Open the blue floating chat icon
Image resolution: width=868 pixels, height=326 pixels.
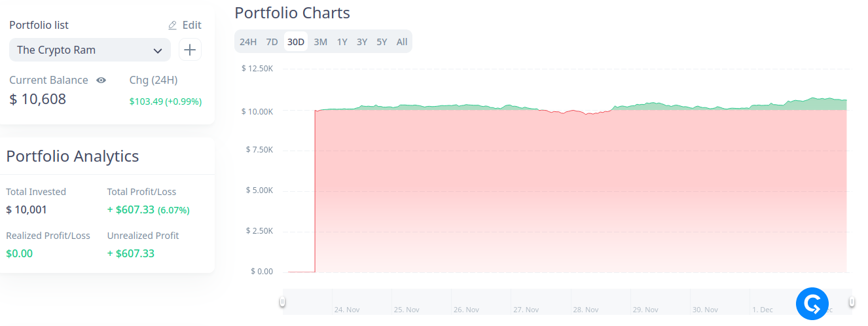point(812,304)
